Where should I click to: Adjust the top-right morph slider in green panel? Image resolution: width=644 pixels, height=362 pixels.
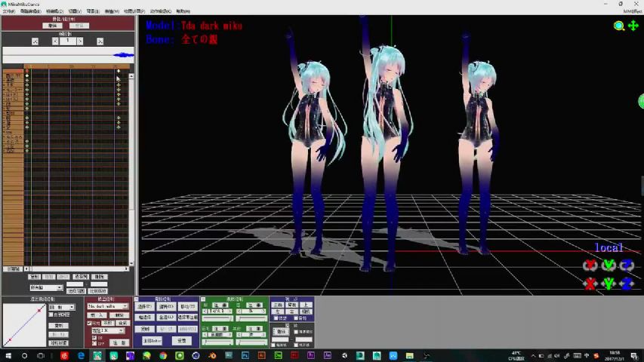tap(251, 318)
